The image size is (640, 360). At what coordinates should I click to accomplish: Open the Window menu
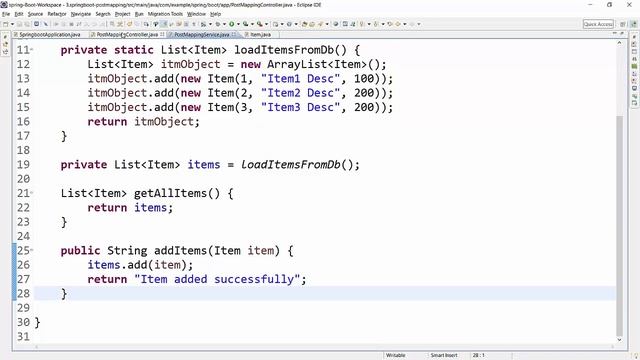tap(196, 14)
